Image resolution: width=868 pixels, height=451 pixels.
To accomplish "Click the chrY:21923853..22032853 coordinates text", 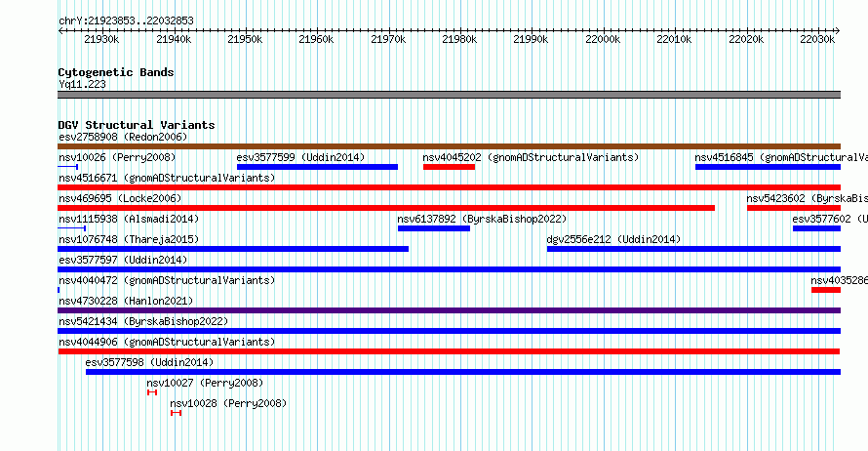I will pyautogui.click(x=126, y=20).
